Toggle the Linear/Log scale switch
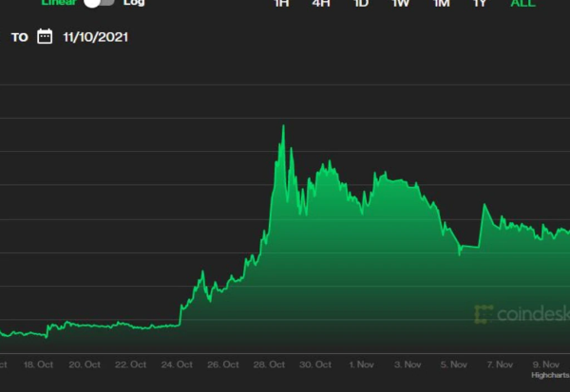The width and height of the screenshot is (570, 392). [99, 3]
